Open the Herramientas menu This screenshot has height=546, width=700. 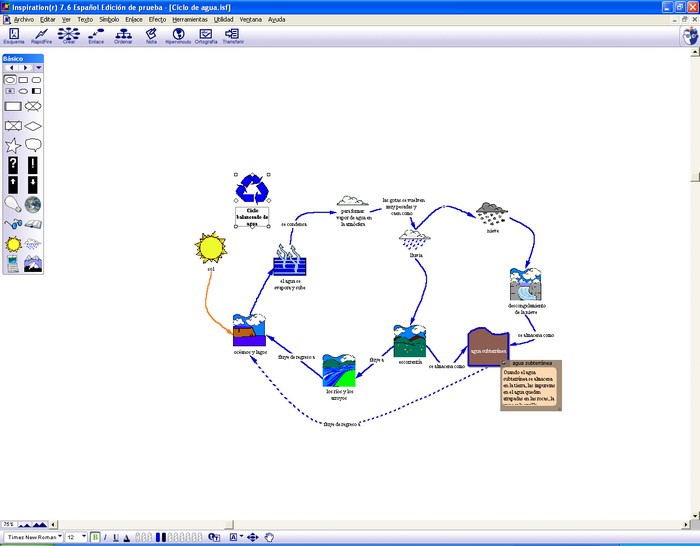[x=184, y=19]
